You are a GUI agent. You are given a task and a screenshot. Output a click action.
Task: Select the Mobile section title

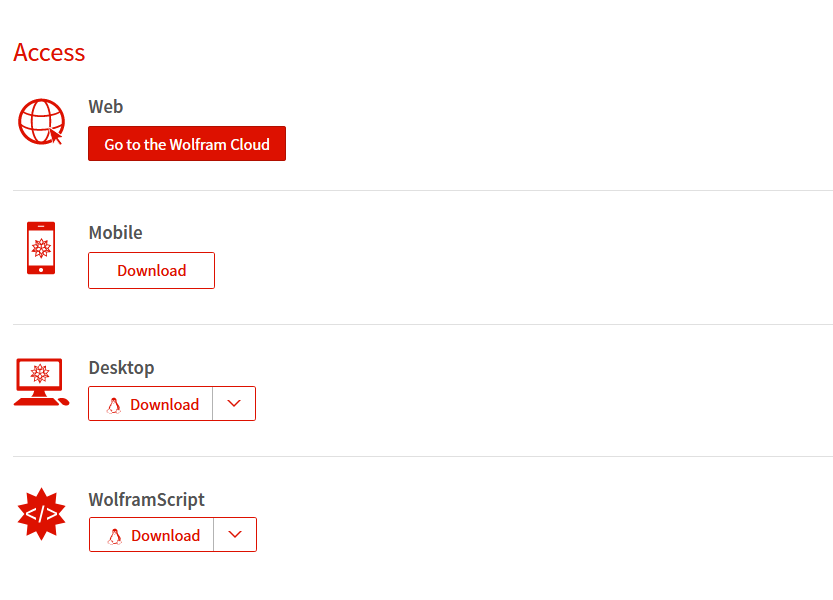pos(115,233)
